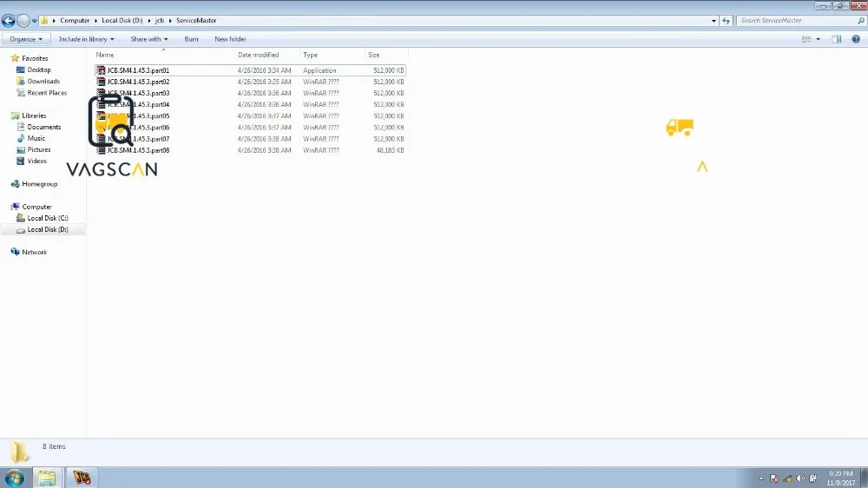Viewport: 868px width, 488px height.
Task: Click the jcb breadcrumb segment
Action: coord(160,21)
